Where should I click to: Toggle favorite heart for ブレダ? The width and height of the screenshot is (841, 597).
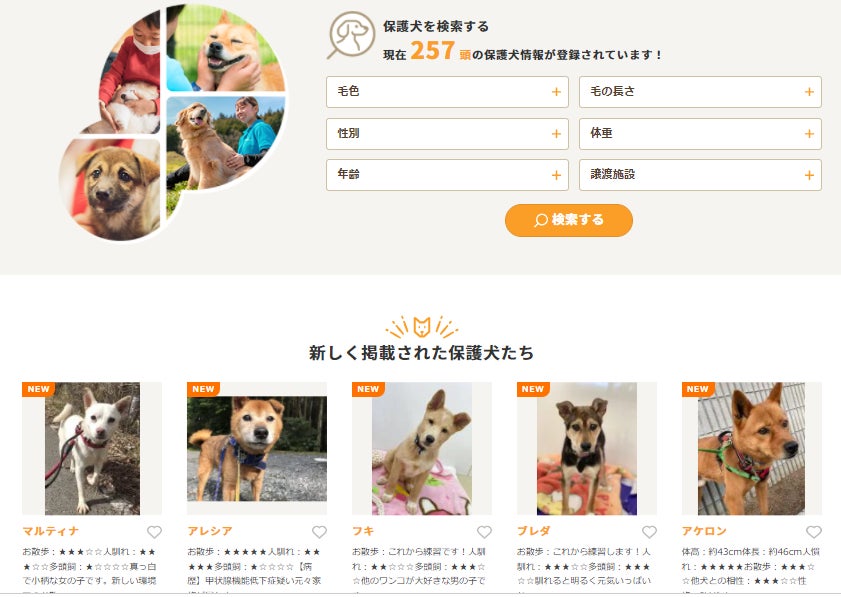[x=650, y=532]
